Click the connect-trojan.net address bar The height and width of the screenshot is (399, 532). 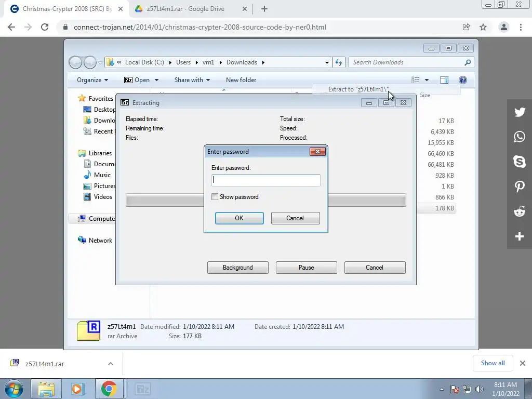pyautogui.click(x=200, y=27)
